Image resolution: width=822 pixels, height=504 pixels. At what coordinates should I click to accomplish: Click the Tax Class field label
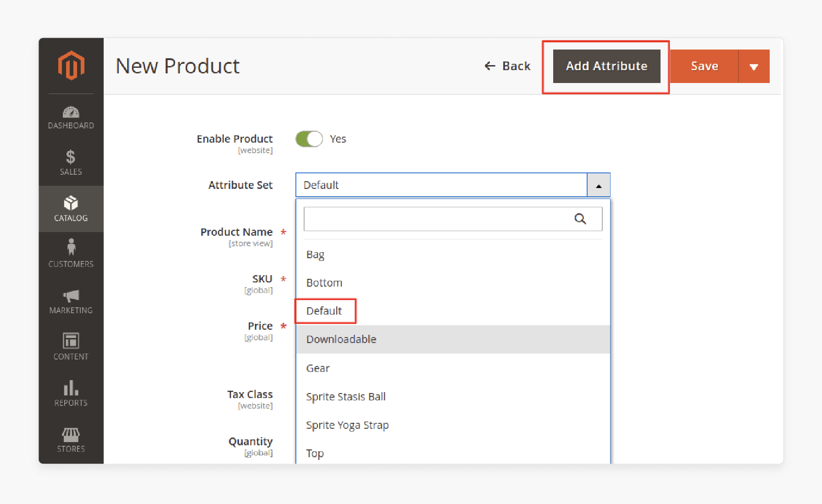click(x=250, y=394)
